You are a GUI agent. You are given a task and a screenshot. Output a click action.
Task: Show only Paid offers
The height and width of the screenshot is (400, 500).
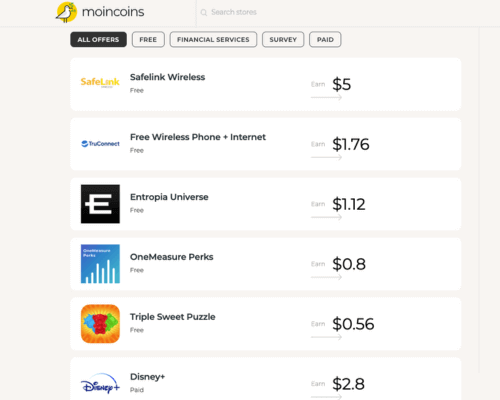325,40
